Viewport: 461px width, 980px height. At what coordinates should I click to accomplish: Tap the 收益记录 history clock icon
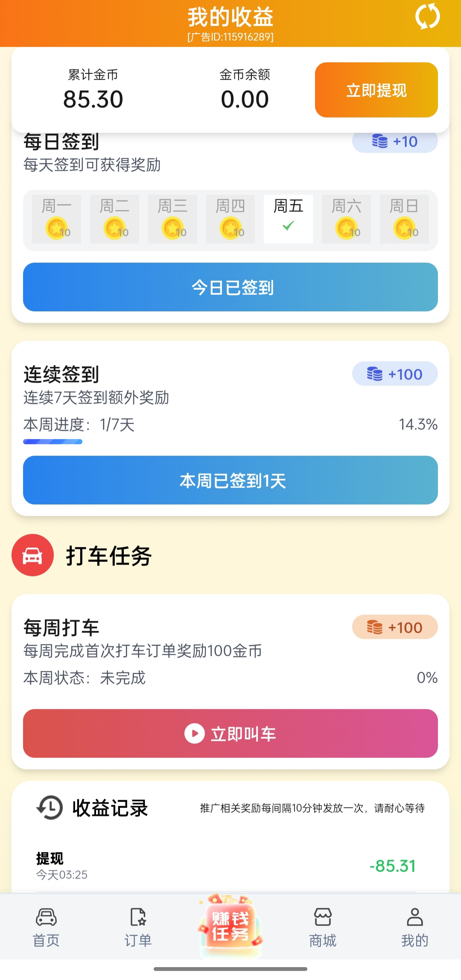tap(50, 807)
